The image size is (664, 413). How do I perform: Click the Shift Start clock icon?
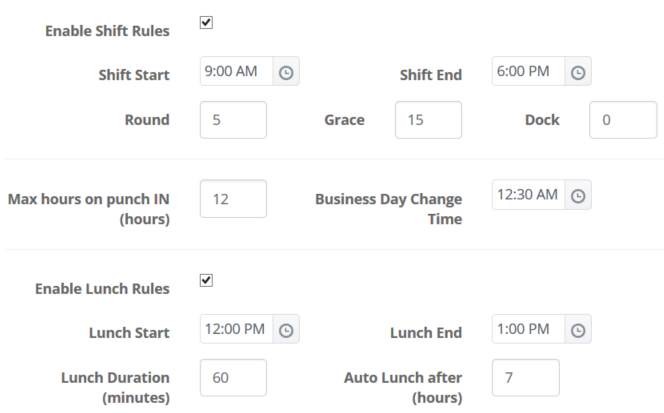[286, 73]
